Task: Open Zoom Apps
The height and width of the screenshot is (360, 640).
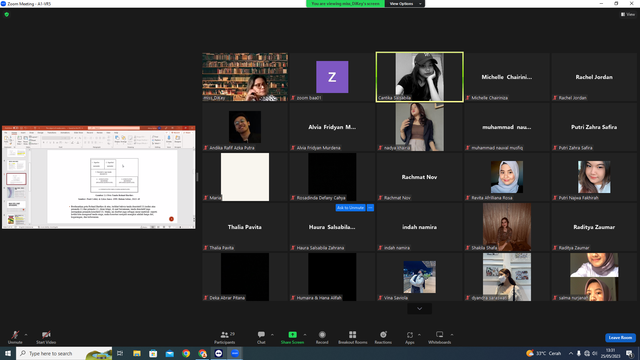Action: tap(410, 337)
